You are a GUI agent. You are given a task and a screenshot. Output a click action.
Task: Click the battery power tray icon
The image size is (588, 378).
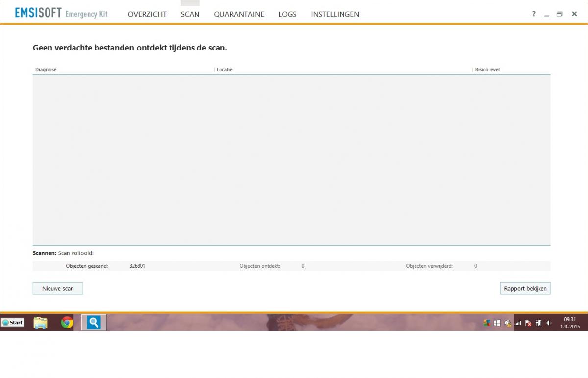[539, 323]
